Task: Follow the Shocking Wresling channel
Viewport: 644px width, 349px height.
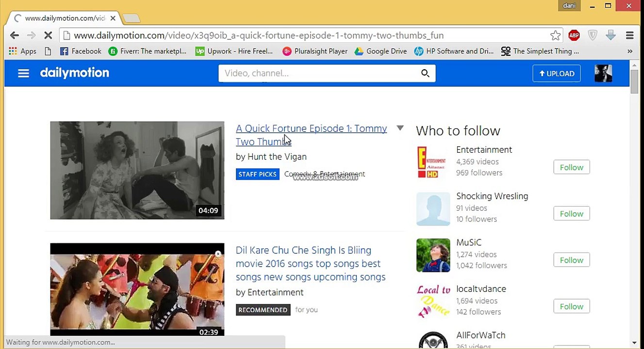Action: 572,214
